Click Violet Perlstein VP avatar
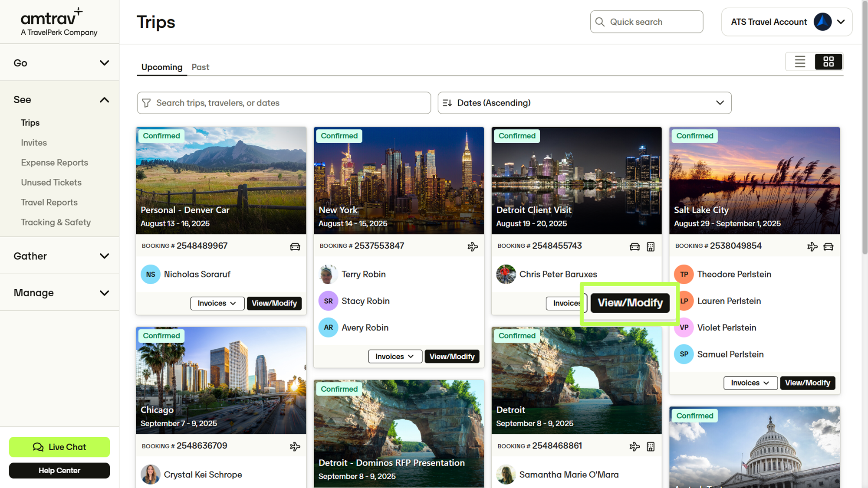 point(684,328)
